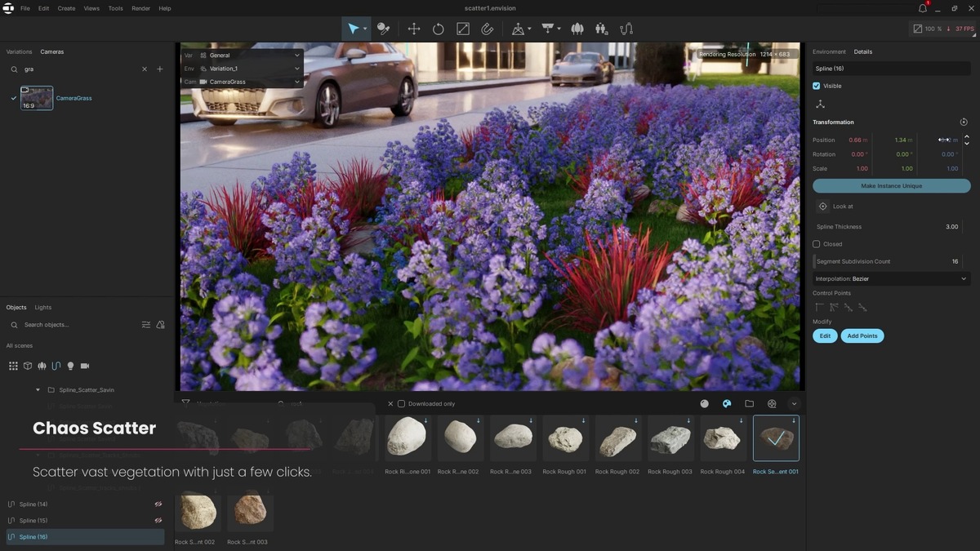
Task: Select the Rock Rough 002 asset
Action: click(x=617, y=438)
